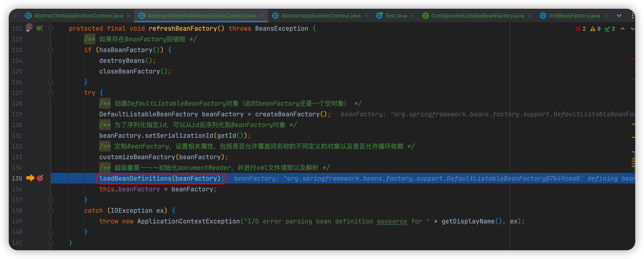Remove the breakpoint on line 135
644x259 pixels.
(40, 178)
